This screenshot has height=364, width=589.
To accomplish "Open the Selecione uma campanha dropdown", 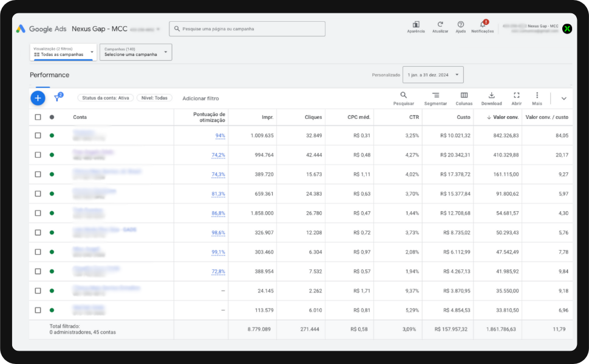I will click(135, 52).
